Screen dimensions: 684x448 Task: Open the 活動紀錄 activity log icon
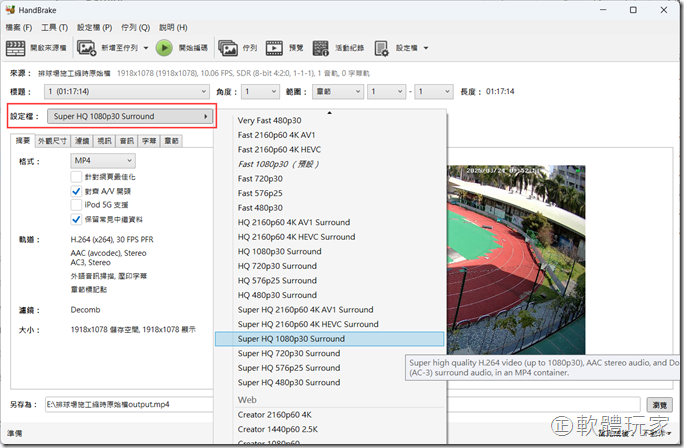coord(321,48)
